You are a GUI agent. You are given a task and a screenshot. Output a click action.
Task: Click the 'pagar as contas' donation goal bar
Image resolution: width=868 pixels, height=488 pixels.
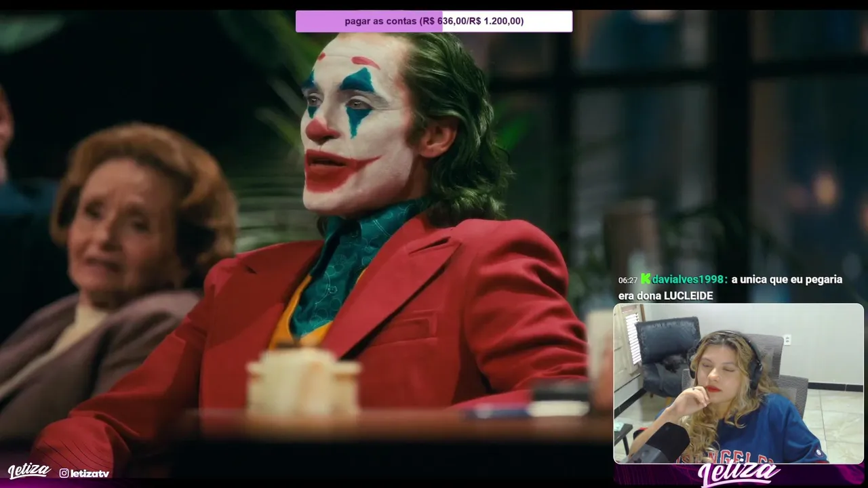click(x=434, y=21)
